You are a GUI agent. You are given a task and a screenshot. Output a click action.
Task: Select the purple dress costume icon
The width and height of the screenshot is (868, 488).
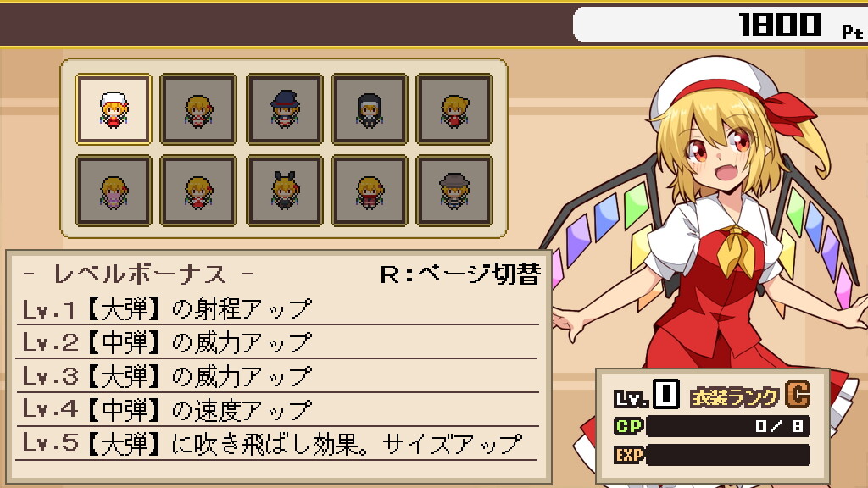click(x=114, y=191)
